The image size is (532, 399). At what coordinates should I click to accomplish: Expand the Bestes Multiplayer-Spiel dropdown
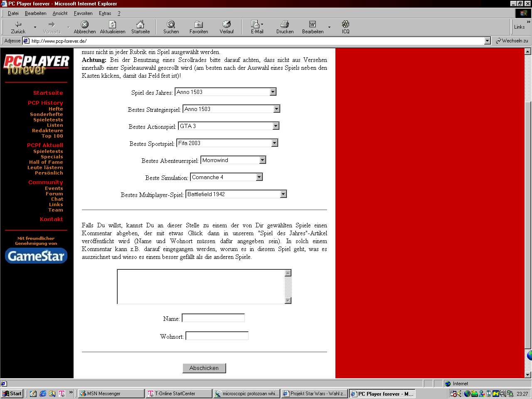[x=283, y=194]
